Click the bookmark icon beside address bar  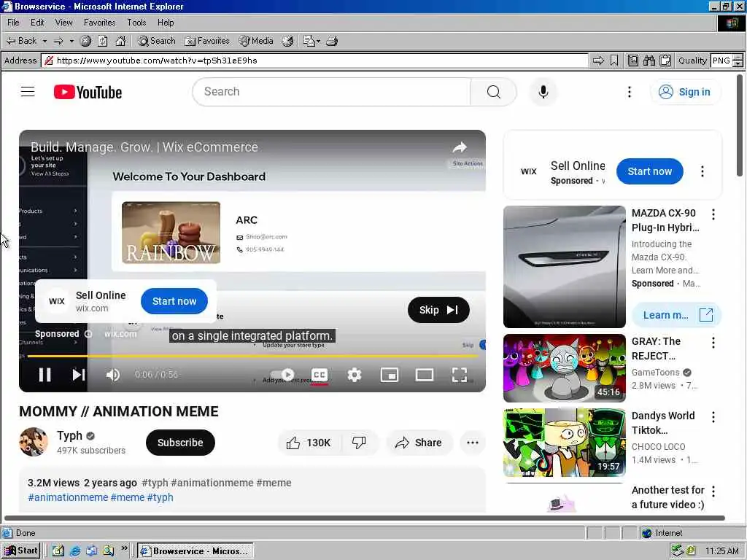(x=614, y=61)
